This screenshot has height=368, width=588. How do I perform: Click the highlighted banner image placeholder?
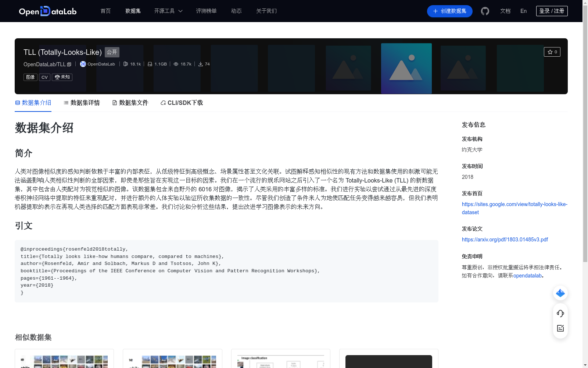tap(406, 68)
